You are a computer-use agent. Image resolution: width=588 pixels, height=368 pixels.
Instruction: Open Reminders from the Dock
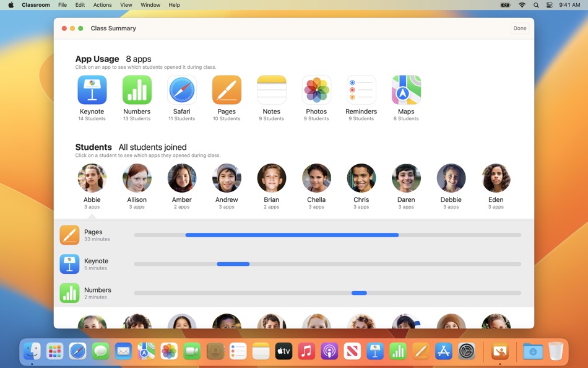click(238, 351)
